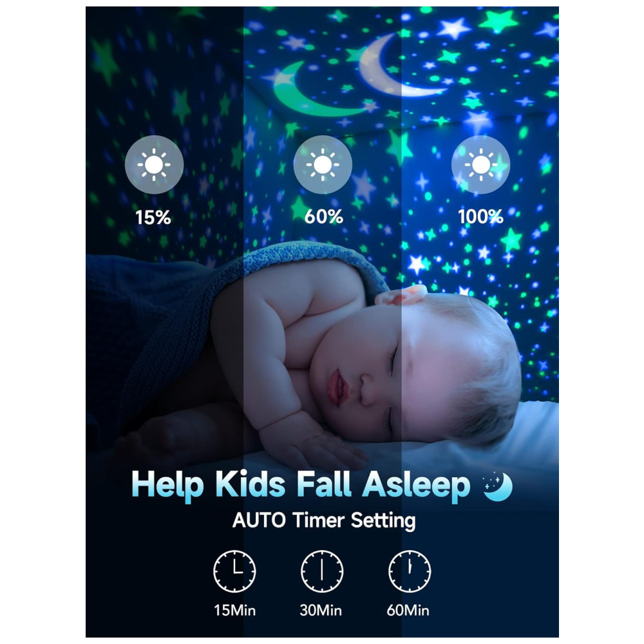Select the 60% brightness sun icon
Screen dimensions: 644x644
coord(323,164)
